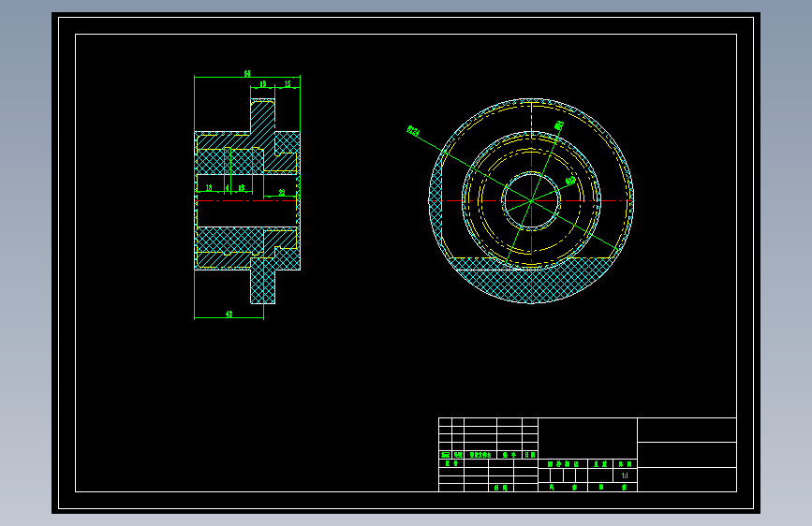Screen dimensions: 812x526
Task: Select the 64 overall width dimension text
Action: tap(247, 74)
